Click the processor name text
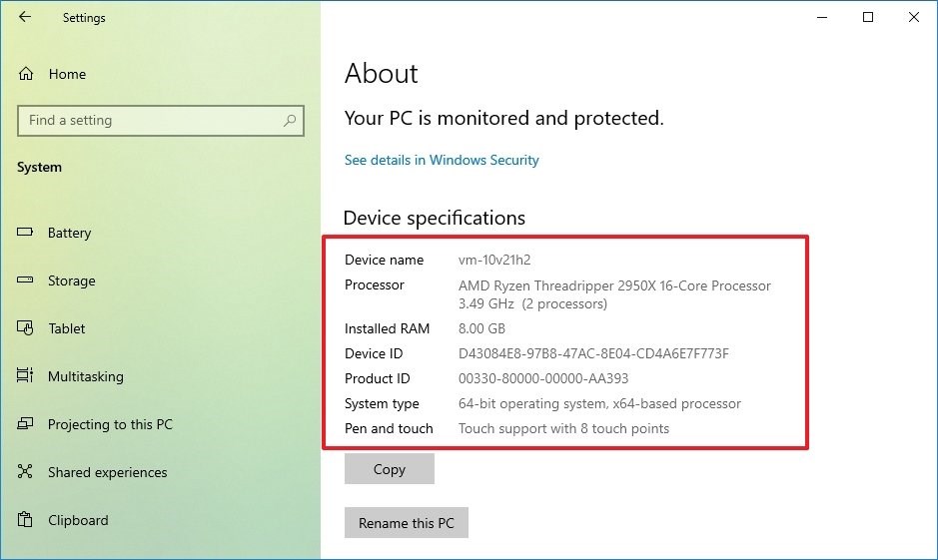Image resolution: width=938 pixels, height=560 pixels. [614, 285]
